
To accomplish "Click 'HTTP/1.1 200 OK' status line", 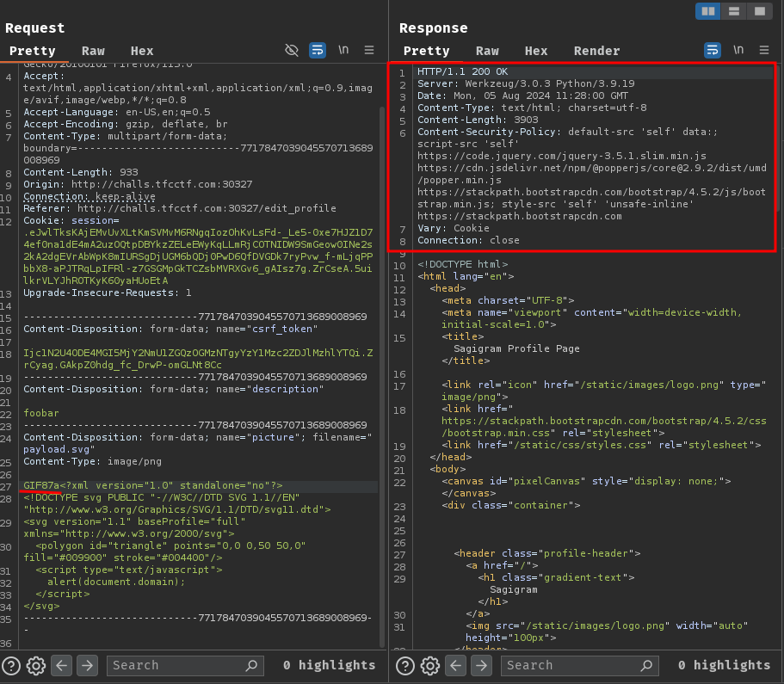I will pos(462,71).
